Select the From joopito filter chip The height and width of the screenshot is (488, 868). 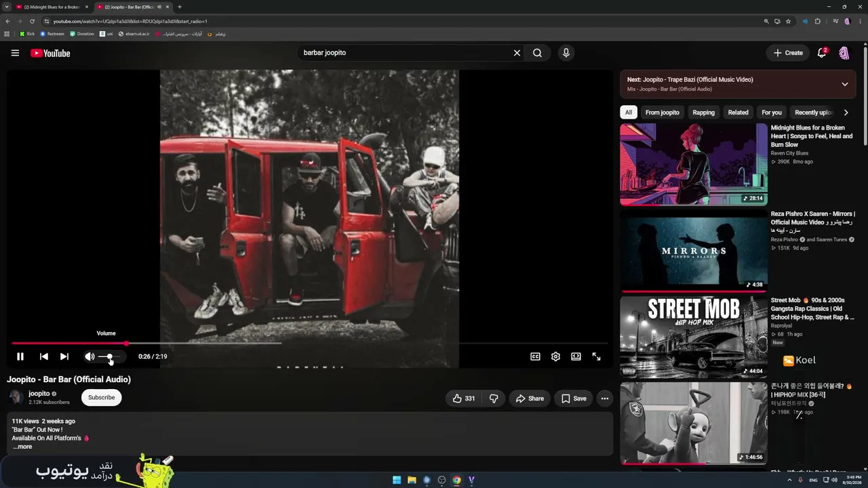click(x=663, y=113)
